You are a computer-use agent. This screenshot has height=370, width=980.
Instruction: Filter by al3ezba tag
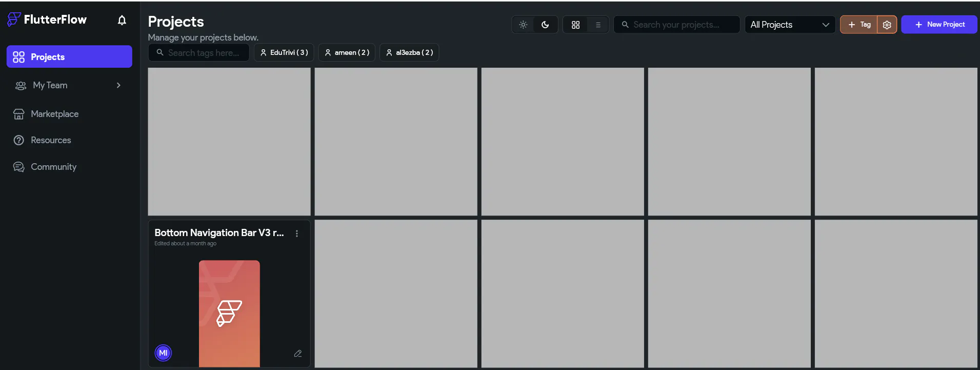pyautogui.click(x=409, y=52)
